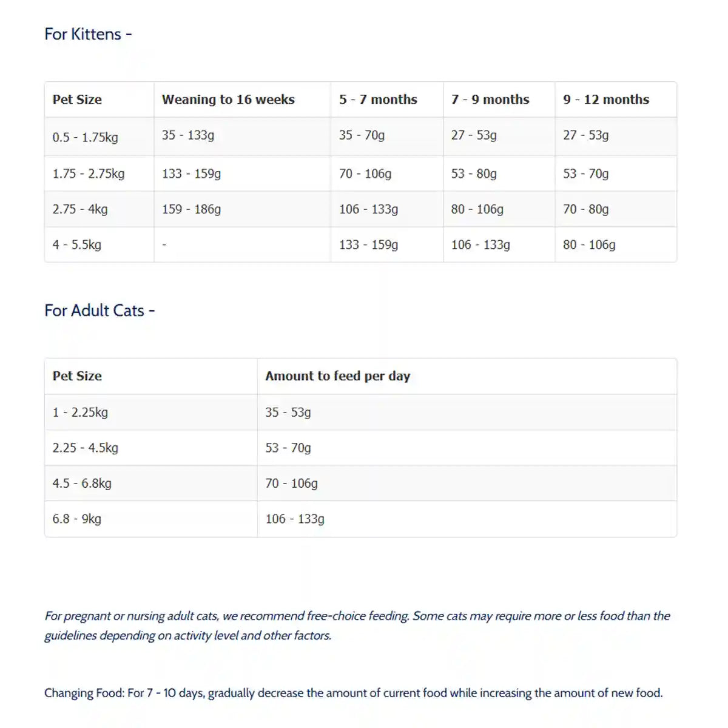Click the "7 - 9 months" column header
This screenshot has width=728, height=728.
coord(490,99)
